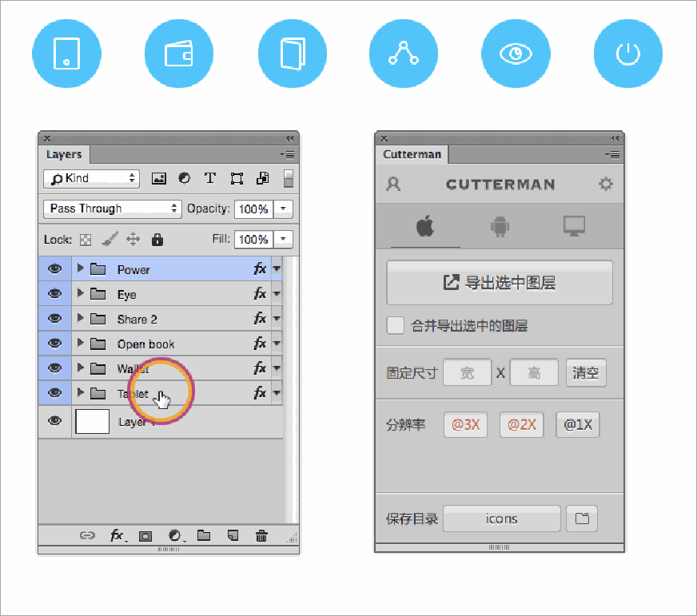The width and height of the screenshot is (697, 616).
Task: Select the smart object filter icon
Action: (x=262, y=178)
